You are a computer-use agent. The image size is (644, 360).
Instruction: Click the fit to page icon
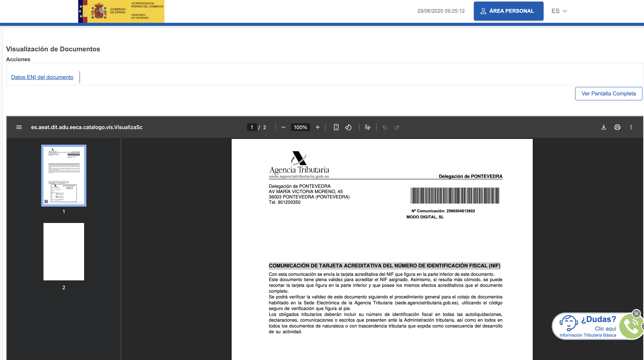point(336,127)
